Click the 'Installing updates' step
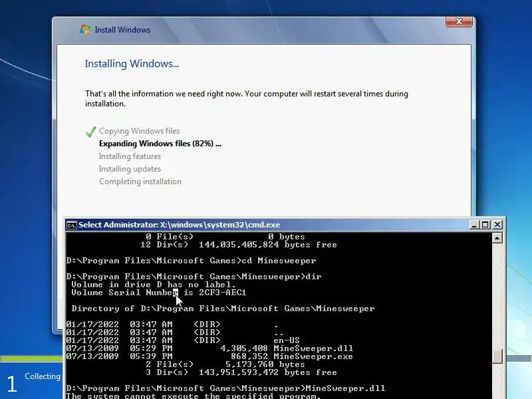The image size is (532, 399). click(x=130, y=169)
